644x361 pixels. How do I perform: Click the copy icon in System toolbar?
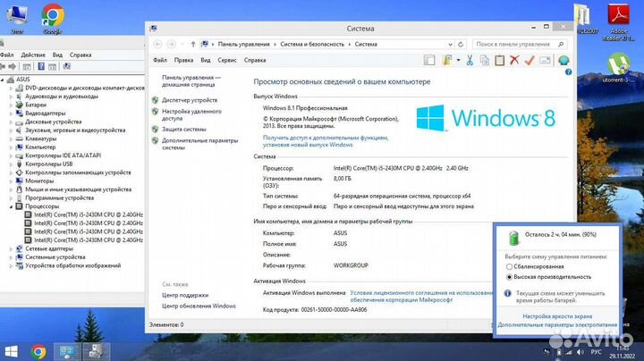(485, 60)
